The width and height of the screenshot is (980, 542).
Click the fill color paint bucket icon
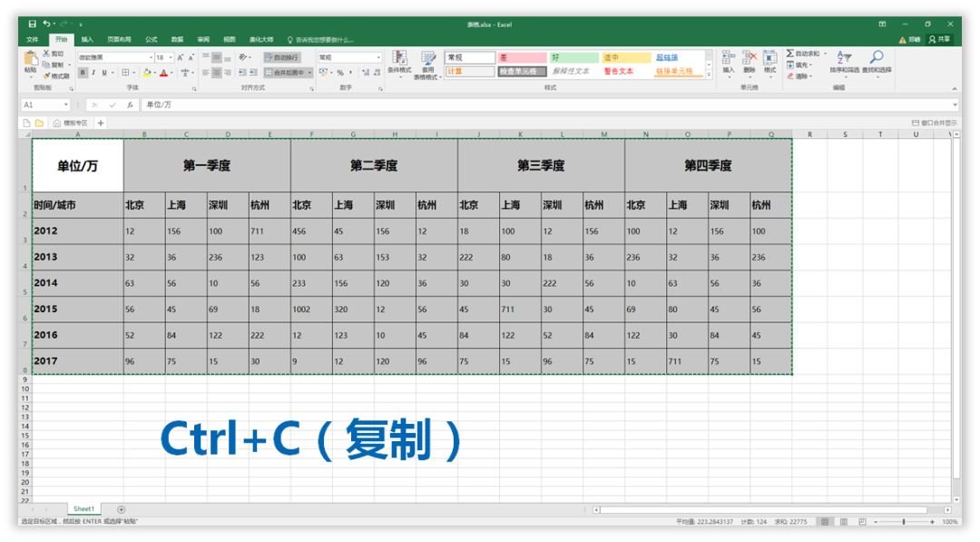pyautogui.click(x=147, y=73)
